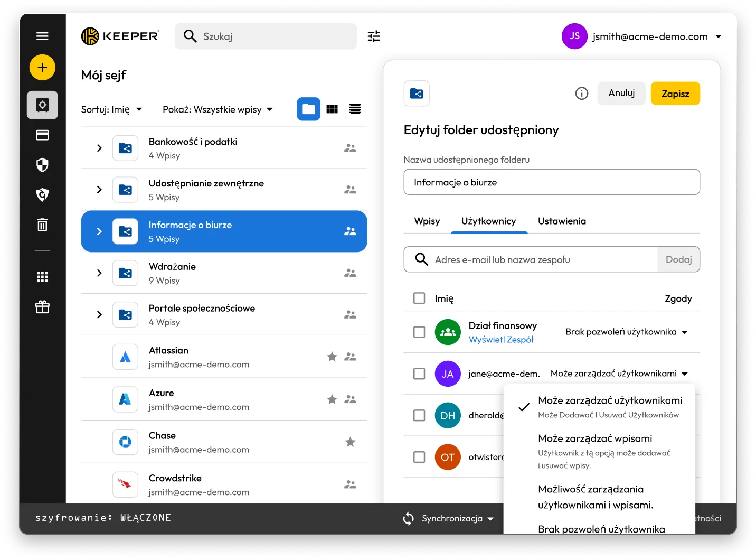
Task: Click the Keeper logo
Action: coord(120,36)
